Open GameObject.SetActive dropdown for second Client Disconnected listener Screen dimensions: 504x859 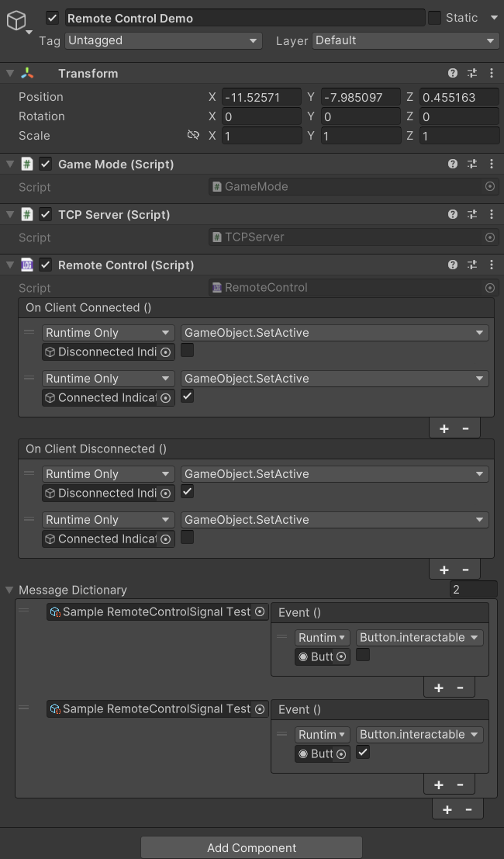[x=334, y=520]
